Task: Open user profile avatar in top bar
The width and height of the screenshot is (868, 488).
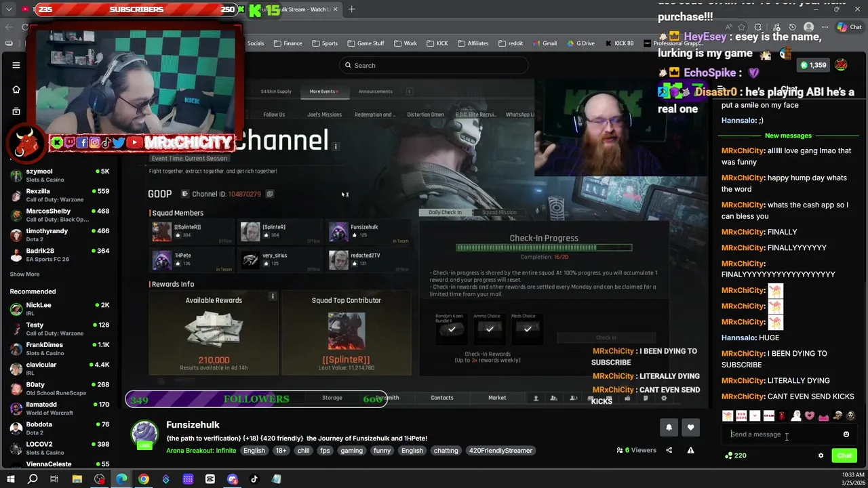Action: point(841,65)
